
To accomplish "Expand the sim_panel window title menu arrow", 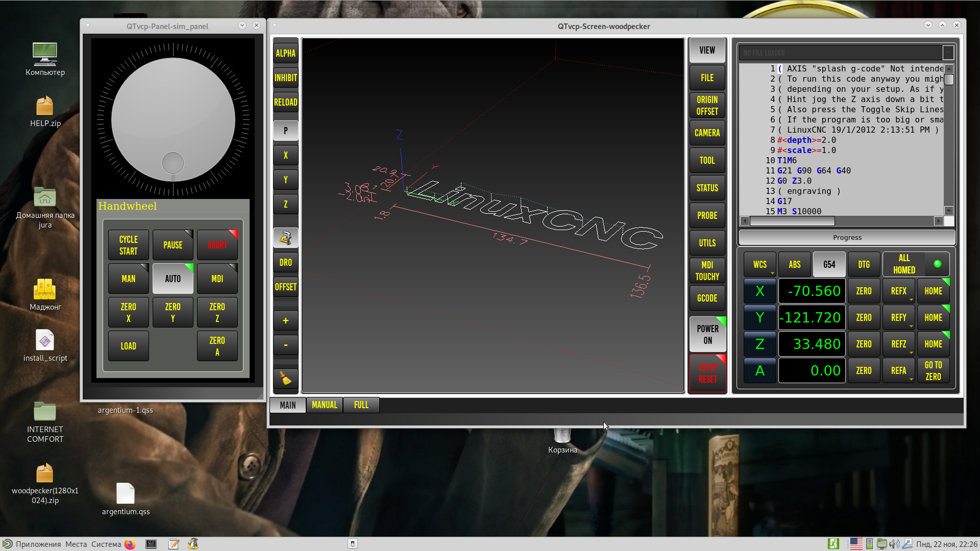I will tap(242, 26).
